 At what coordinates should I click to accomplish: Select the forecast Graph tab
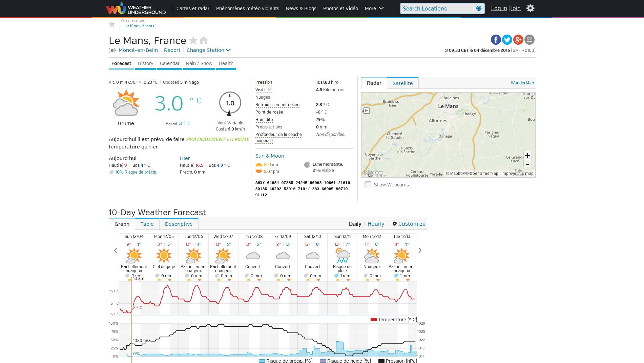(122, 224)
